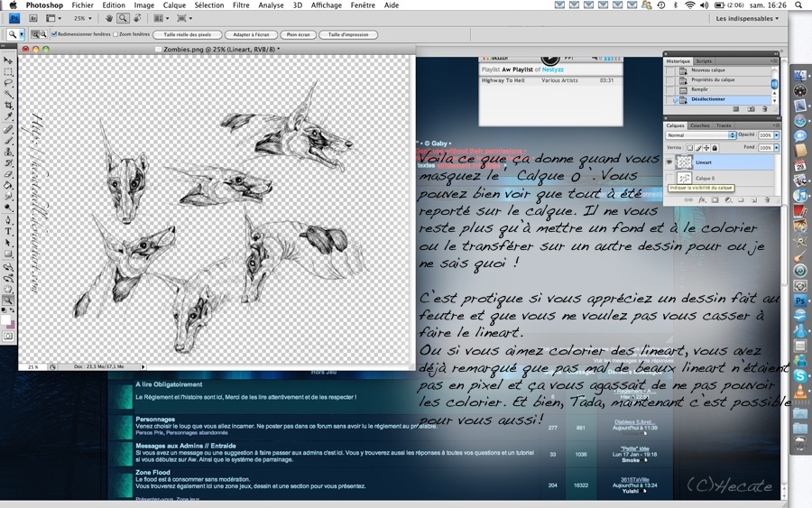Toggle Redimensionner fenêtres checkbox
Screen dimensions: 812x508
coord(54,34)
